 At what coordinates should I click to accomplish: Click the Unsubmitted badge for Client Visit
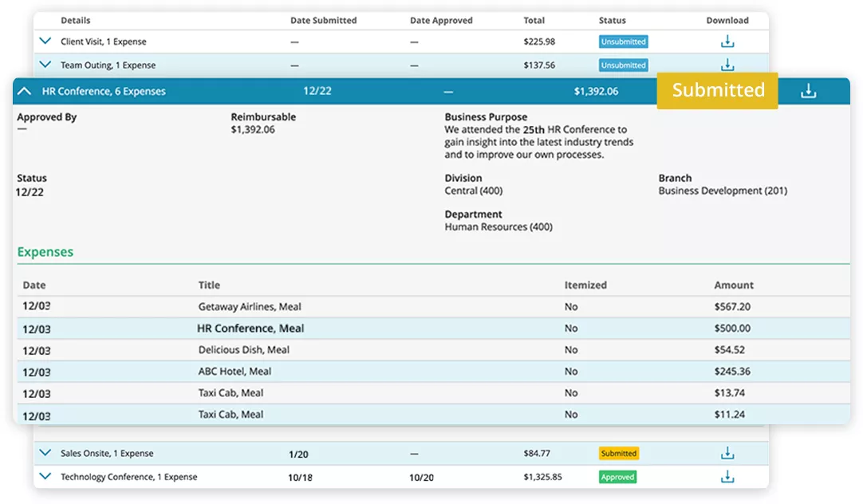623,41
